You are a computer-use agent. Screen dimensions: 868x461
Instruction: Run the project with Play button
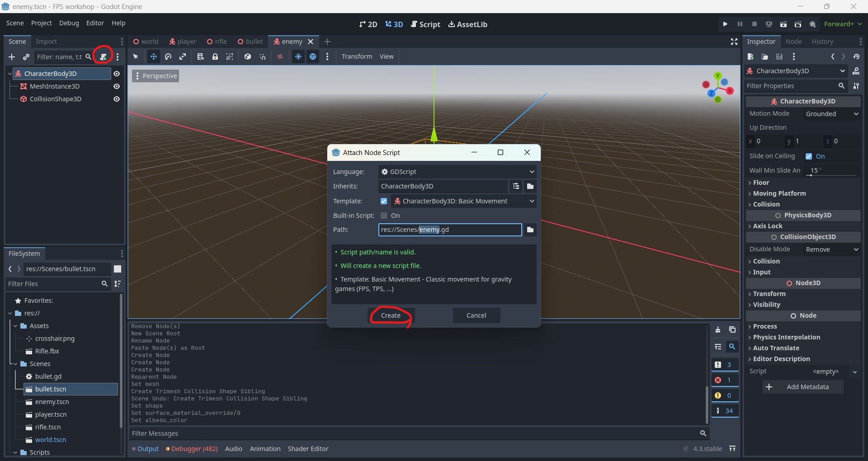click(725, 24)
